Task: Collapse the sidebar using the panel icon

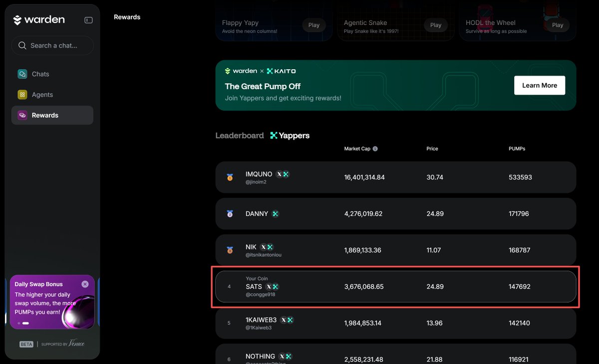Action: pos(88,20)
